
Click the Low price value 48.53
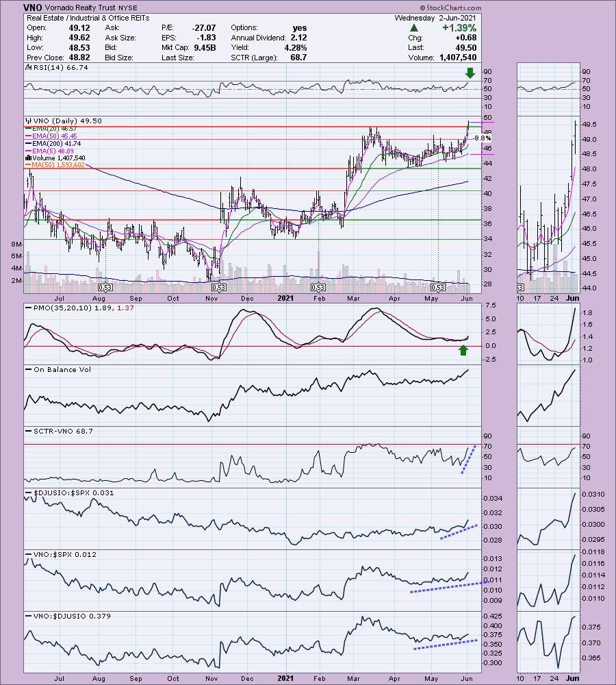[79, 48]
